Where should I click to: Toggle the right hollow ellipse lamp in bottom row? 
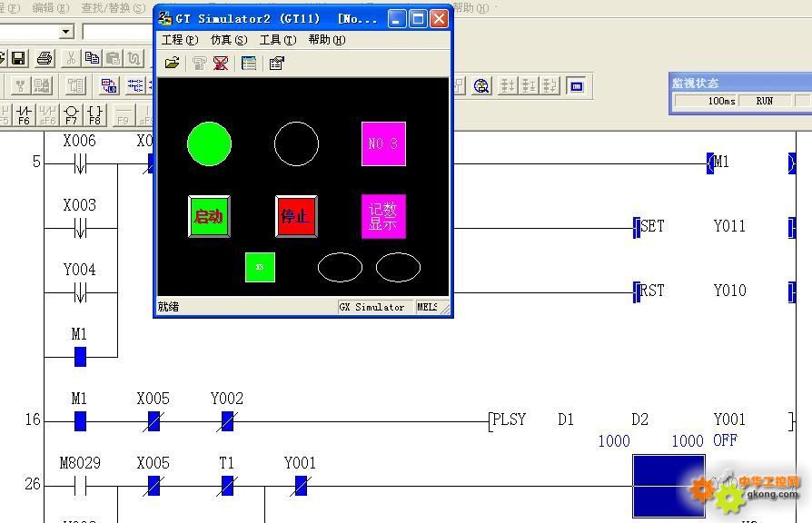coord(398,267)
